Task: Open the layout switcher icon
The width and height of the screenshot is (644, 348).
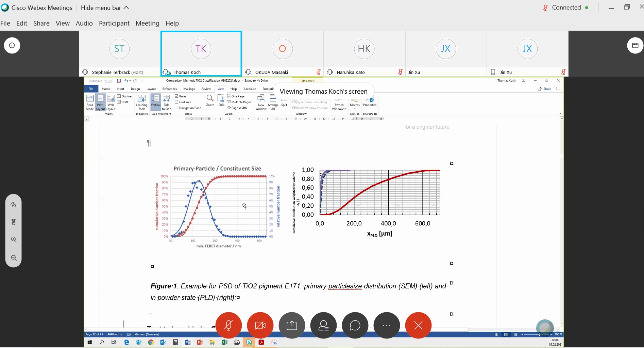Action: coord(635,46)
